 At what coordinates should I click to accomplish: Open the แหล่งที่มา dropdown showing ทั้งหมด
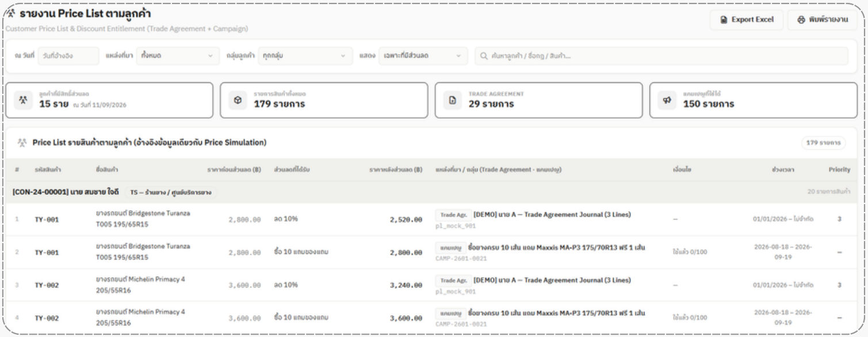point(177,56)
